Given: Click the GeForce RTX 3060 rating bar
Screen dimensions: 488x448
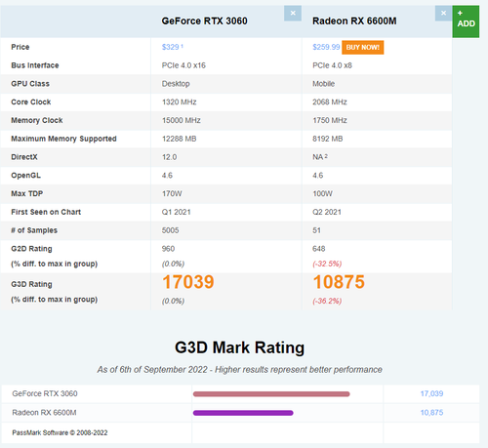Looking at the screenshot, I should [271, 394].
